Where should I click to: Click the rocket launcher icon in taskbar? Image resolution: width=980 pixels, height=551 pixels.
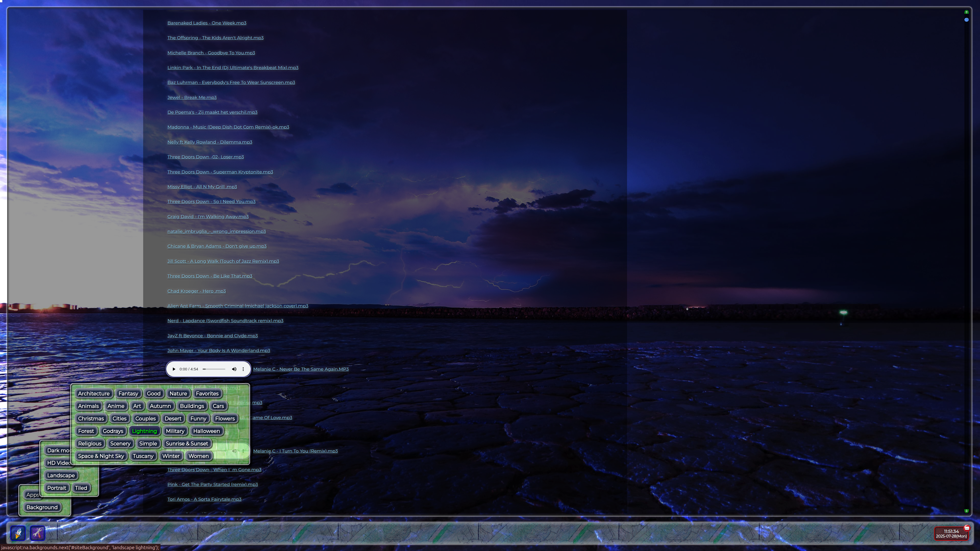[18, 533]
